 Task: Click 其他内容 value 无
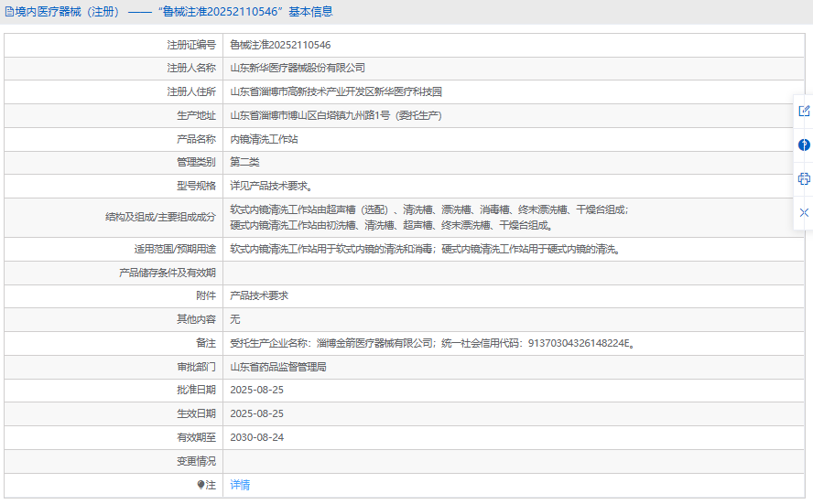[x=235, y=319]
